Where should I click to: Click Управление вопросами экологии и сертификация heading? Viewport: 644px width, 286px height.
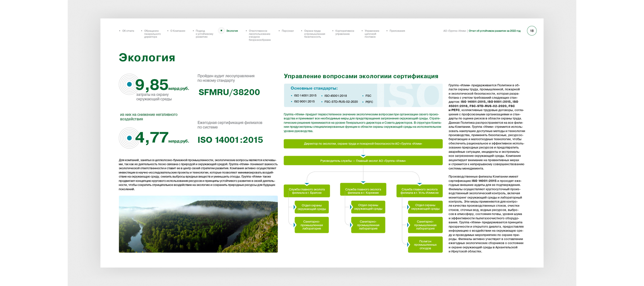(x=361, y=76)
